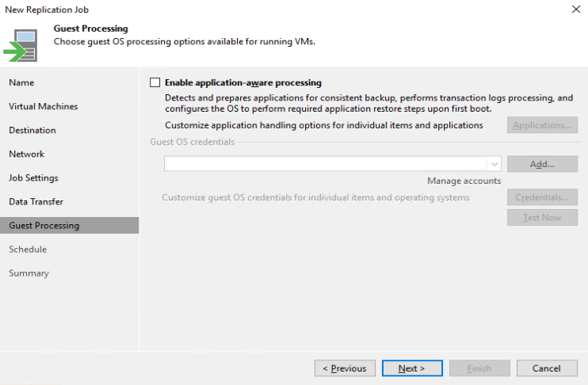This screenshot has height=385, width=588.
Task: Select the Network wizard step
Action: pyautogui.click(x=26, y=154)
